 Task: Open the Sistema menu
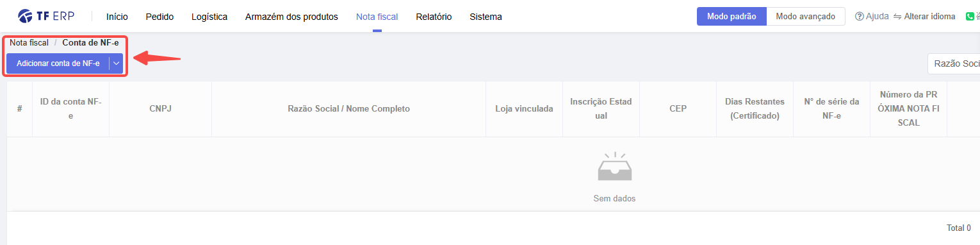486,17
